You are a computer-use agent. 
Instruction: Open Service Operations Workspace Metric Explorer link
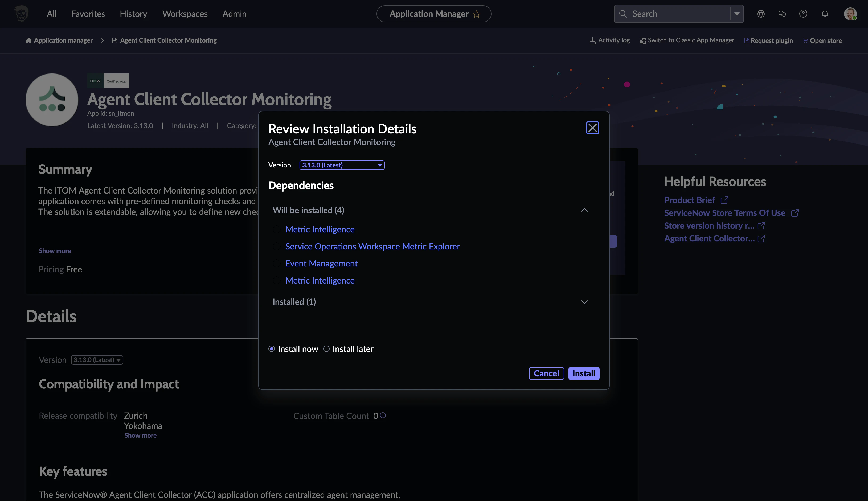[x=372, y=247]
